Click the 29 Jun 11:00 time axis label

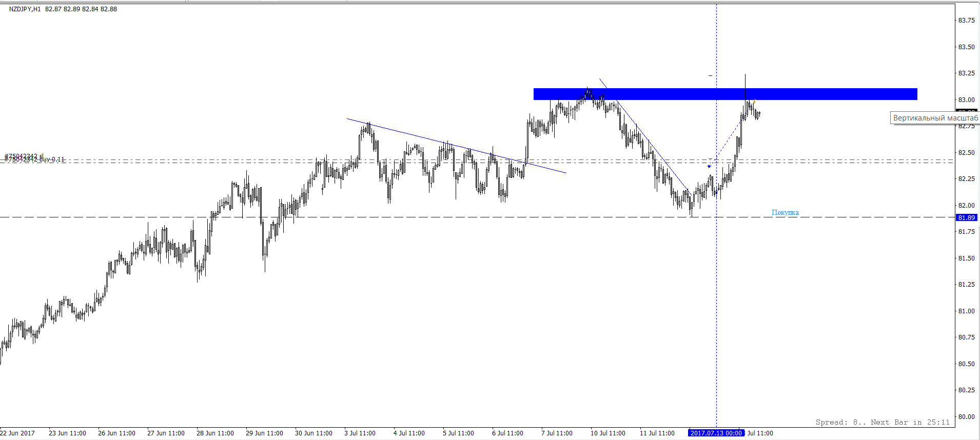tap(264, 433)
